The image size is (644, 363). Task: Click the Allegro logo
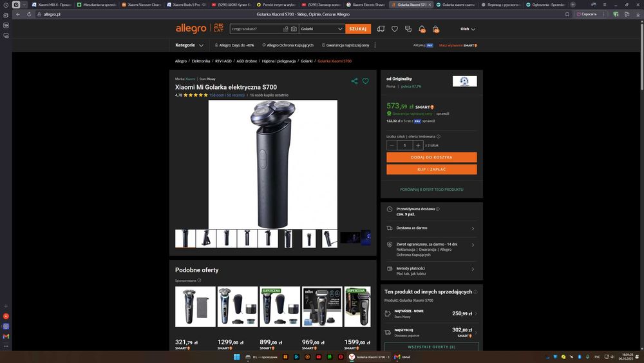[x=191, y=28]
